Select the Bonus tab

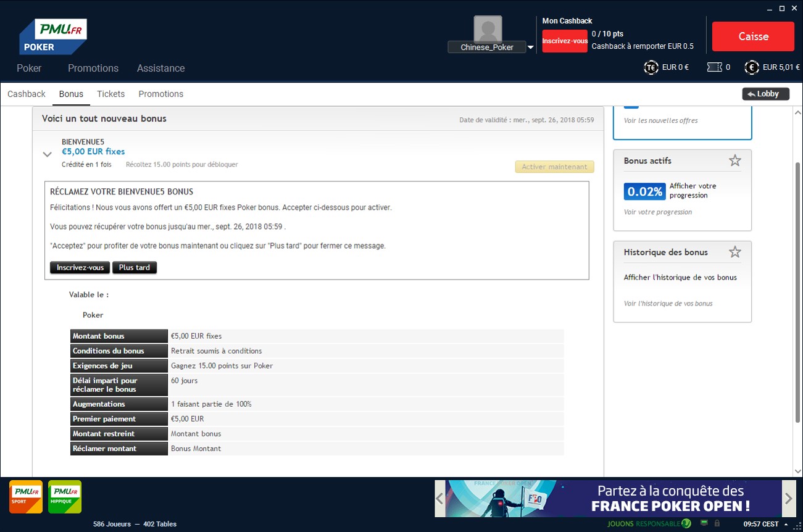click(71, 94)
